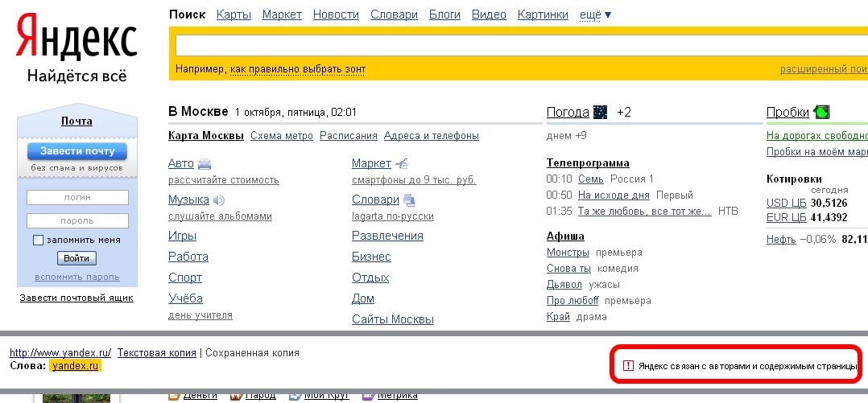Follow the 'вспомнить пароль' link
Image resolution: width=868 pixels, height=403 pixels.
coord(76,277)
